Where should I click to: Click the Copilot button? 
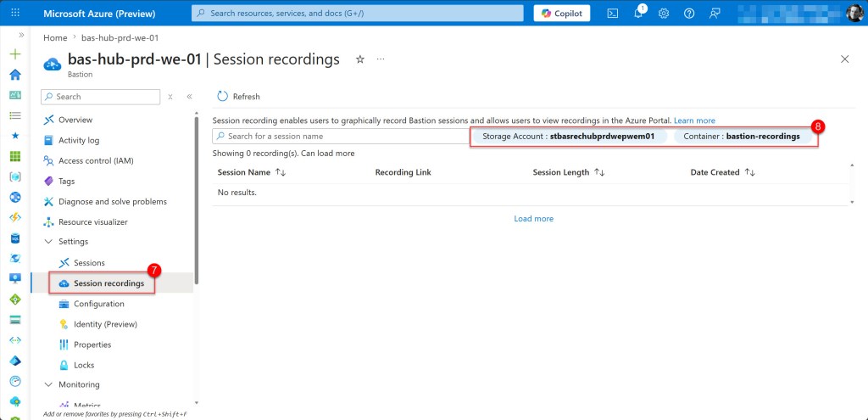[x=562, y=14]
